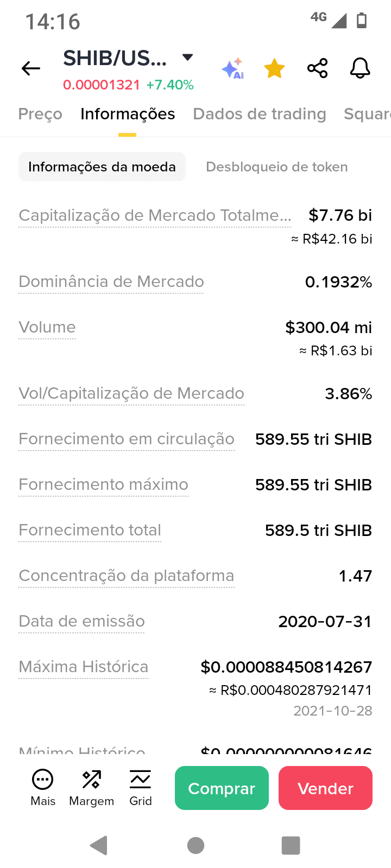
Task: Switch to Dados de trading tab
Action: (x=260, y=114)
